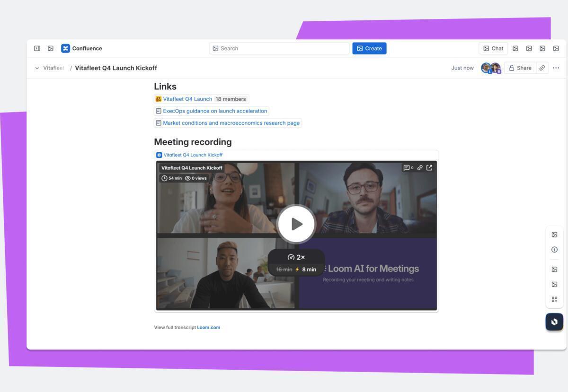
Task: Play the meeting recording video
Action: (x=296, y=224)
